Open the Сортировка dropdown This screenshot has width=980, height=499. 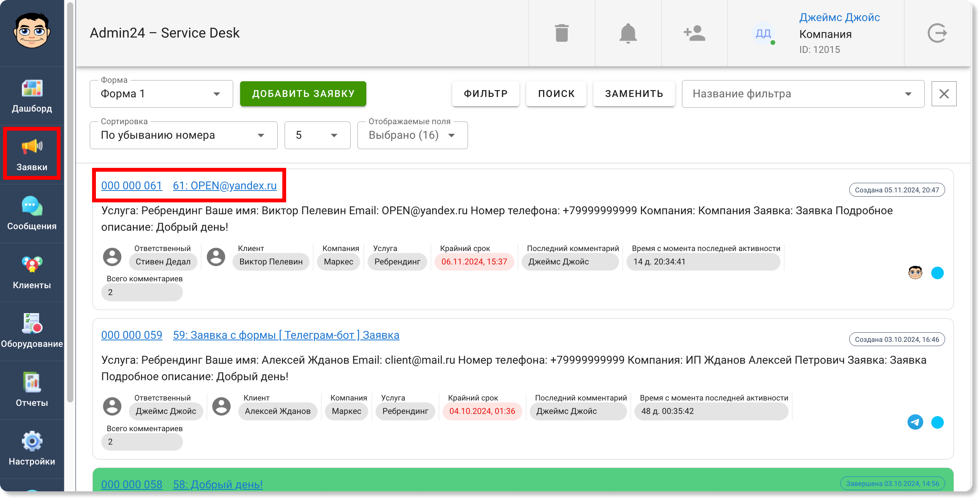pos(183,135)
